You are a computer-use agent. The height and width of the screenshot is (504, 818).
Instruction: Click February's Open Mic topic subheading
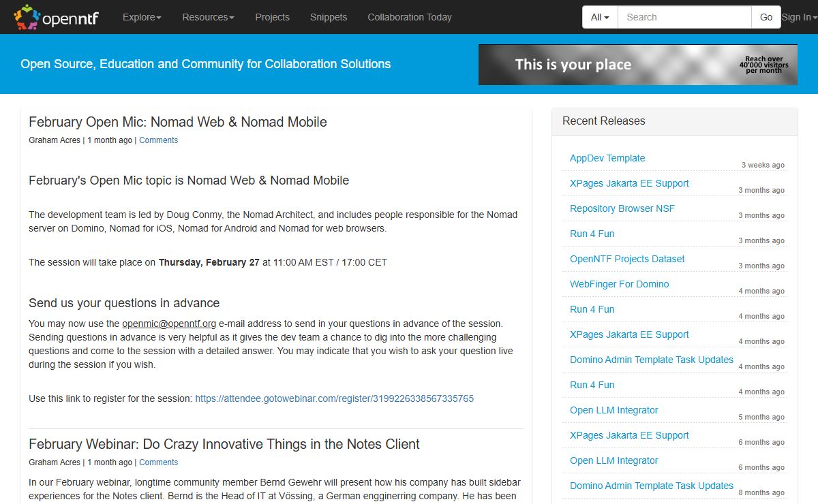pyautogui.click(x=189, y=180)
